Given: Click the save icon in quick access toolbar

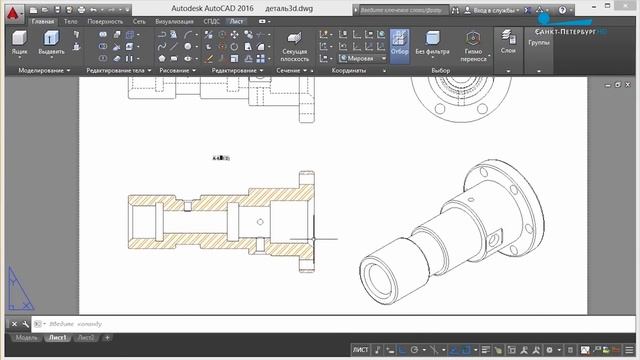Looking at the screenshot, I should pyautogui.click(x=57, y=9).
